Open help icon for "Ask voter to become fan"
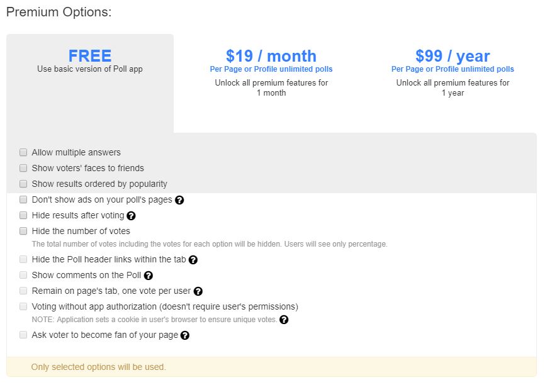Screen dimensions: 552x392 coord(185,335)
